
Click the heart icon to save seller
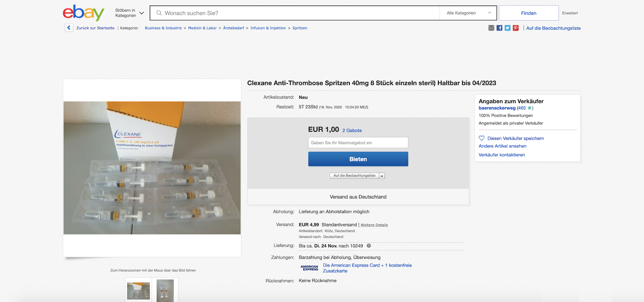click(481, 138)
